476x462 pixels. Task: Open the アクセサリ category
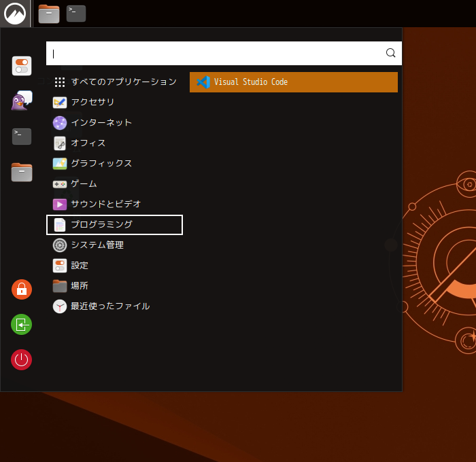114,102
